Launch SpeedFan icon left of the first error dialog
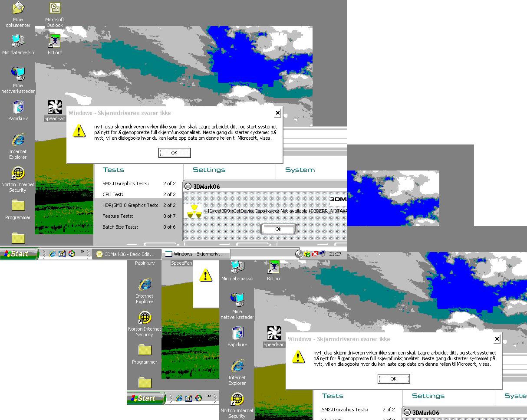Image resolution: width=527 pixels, height=420 pixels. 55,111
